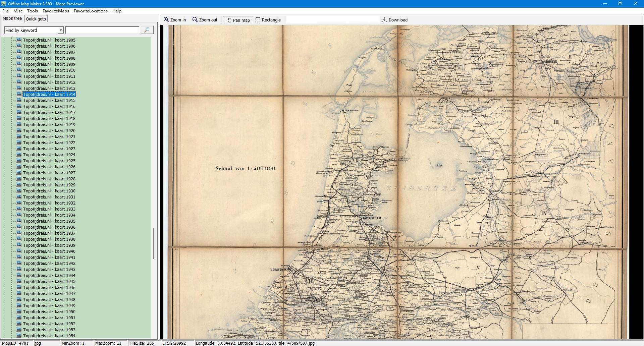The image size is (644, 346).
Task: Select Topotijdreis.nl - kaart 1905
Action: coord(49,40)
